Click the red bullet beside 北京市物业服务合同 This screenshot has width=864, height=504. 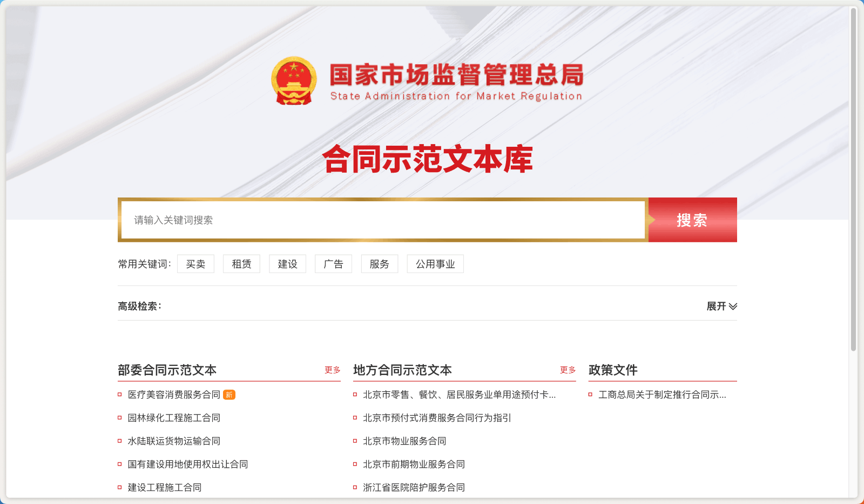click(x=354, y=441)
